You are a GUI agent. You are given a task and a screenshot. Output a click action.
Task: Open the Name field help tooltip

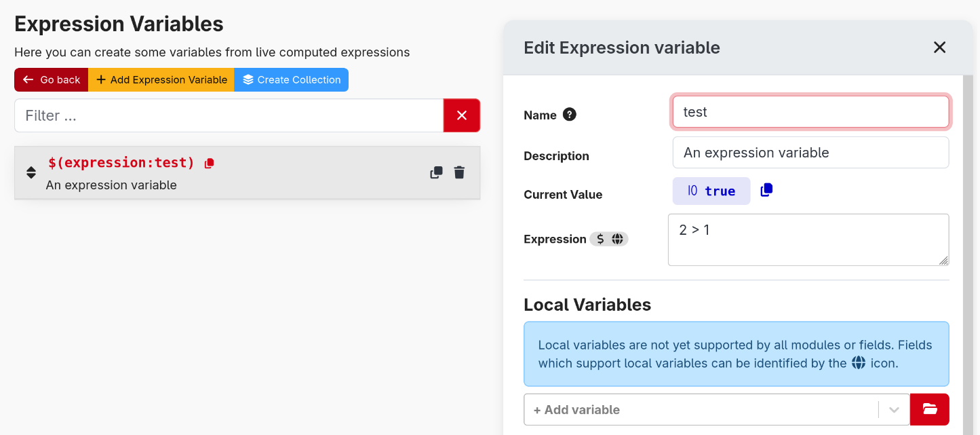click(x=568, y=115)
